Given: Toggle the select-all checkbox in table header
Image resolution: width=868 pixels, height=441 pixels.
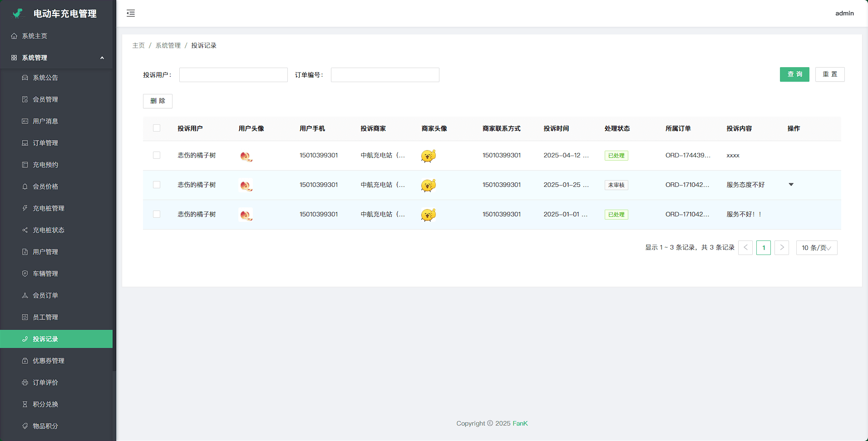Looking at the screenshot, I should 157,128.
